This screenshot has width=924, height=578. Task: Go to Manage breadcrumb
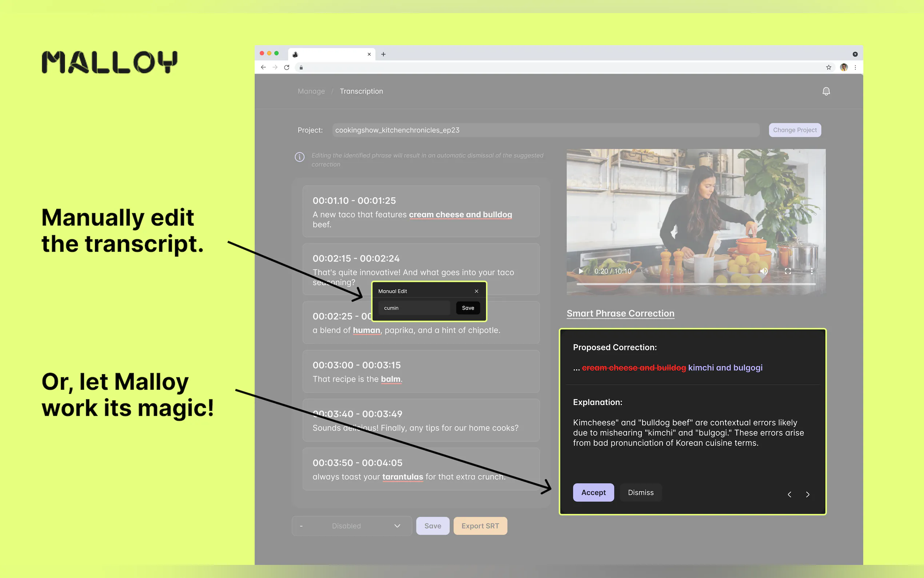pyautogui.click(x=311, y=91)
